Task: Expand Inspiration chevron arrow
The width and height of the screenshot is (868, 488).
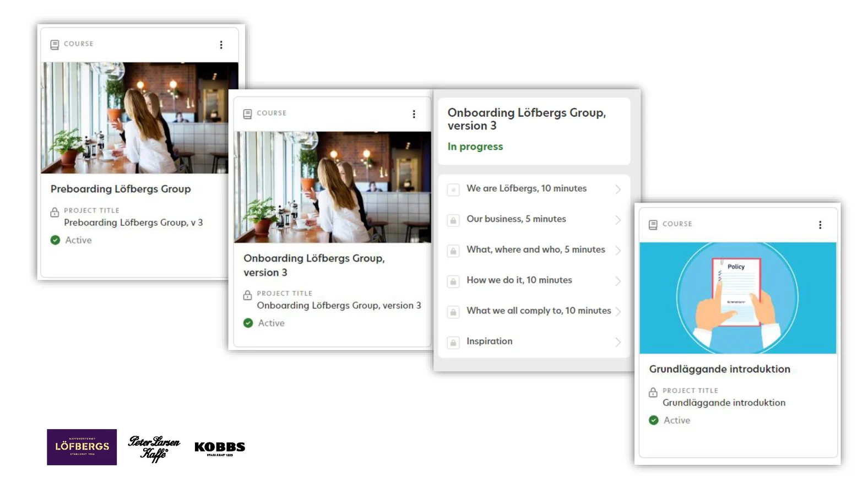Action: point(618,342)
